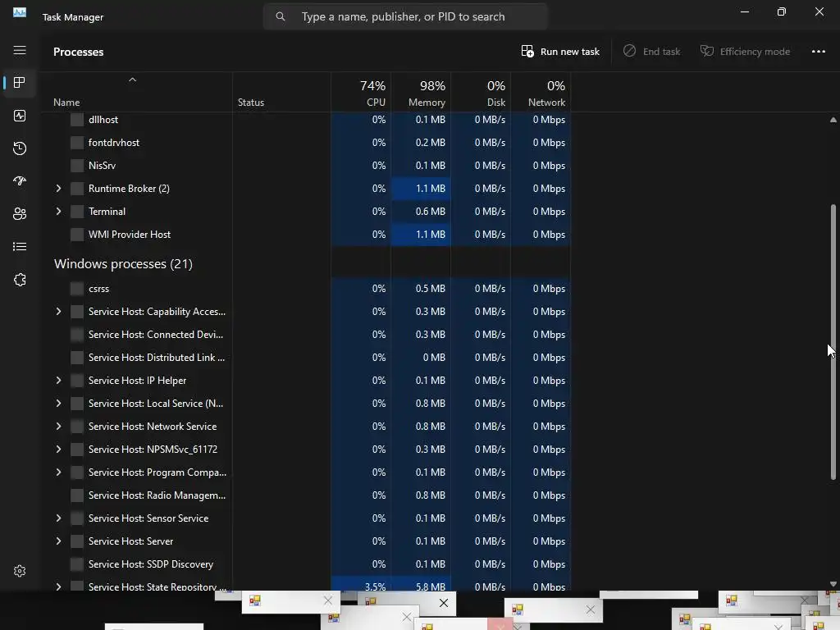
Task: Click the scroll up arrow
Action: tap(833, 120)
